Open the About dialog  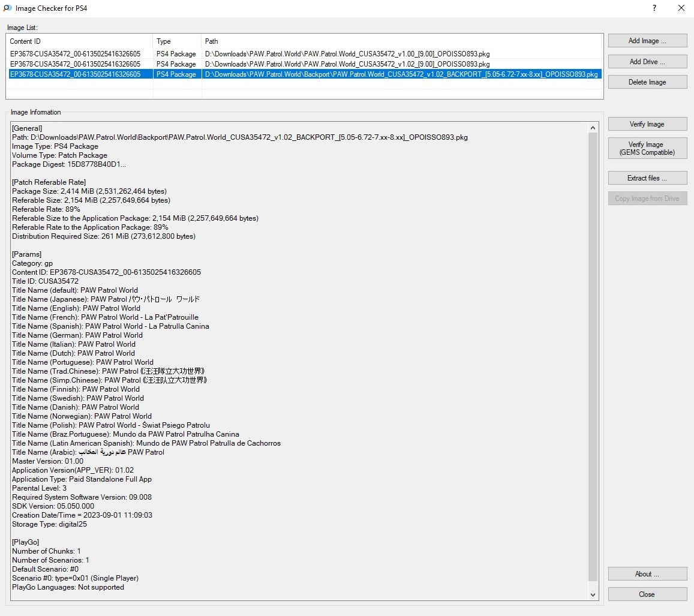pyautogui.click(x=647, y=574)
